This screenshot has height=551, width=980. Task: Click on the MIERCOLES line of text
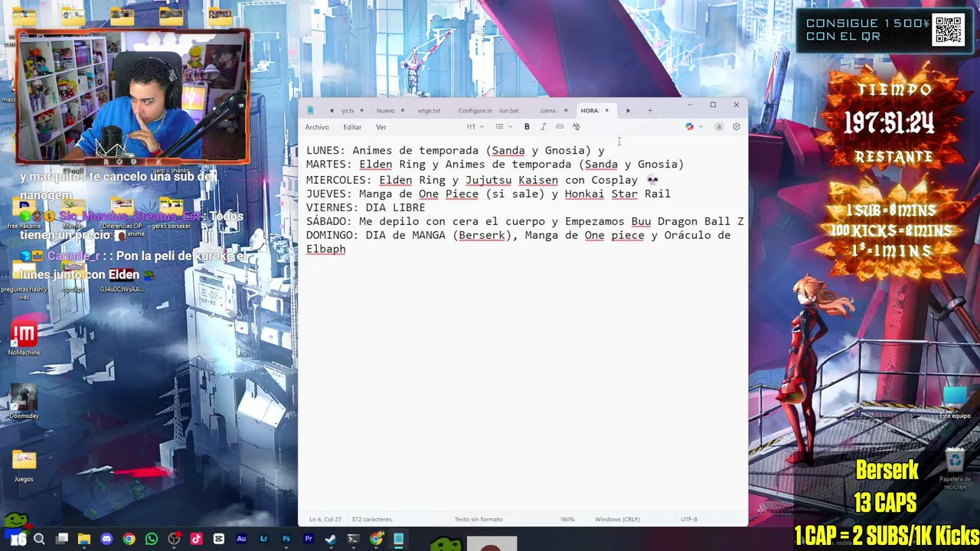click(482, 181)
